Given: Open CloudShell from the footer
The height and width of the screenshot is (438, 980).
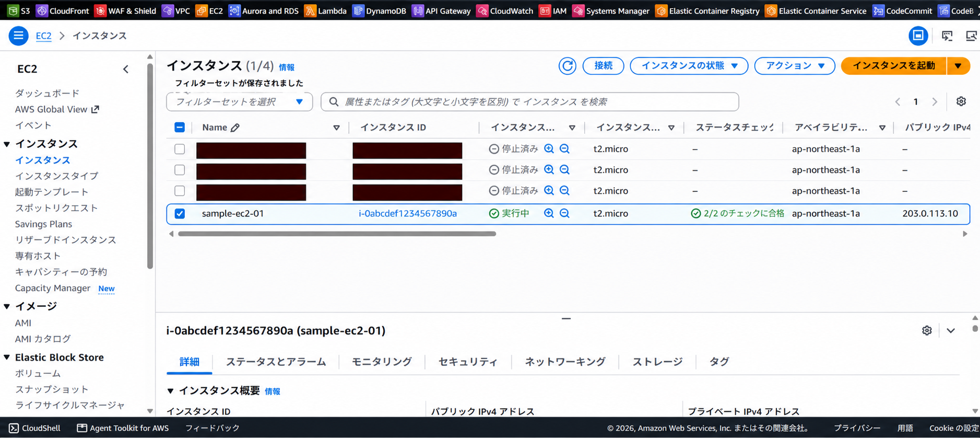Looking at the screenshot, I should coord(34,428).
